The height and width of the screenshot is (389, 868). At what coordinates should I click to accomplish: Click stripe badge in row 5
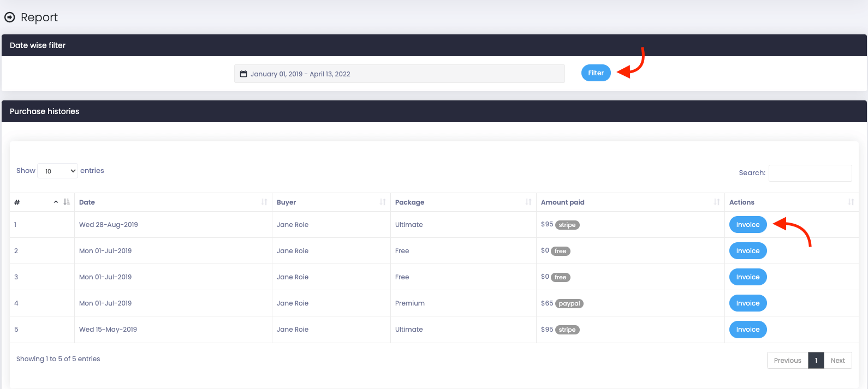(567, 330)
